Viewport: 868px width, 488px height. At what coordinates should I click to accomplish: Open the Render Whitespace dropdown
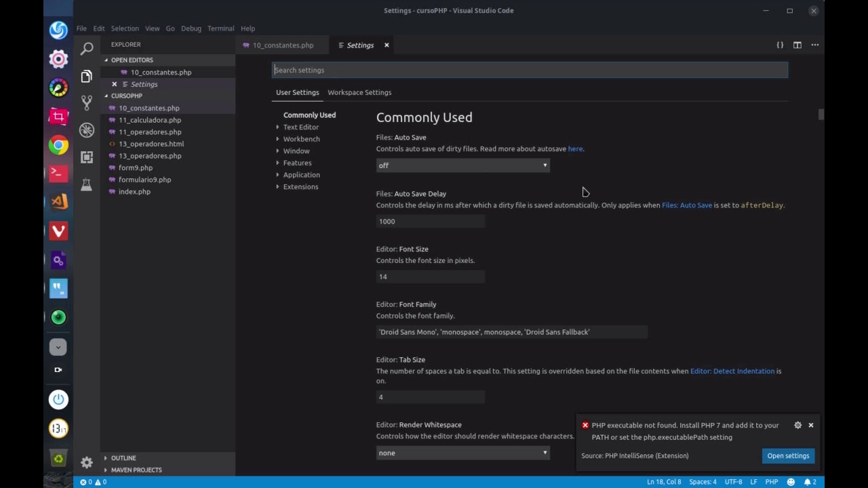point(462,453)
